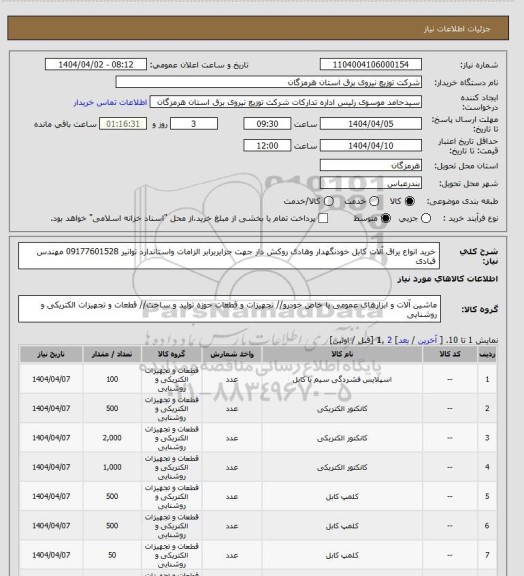Select the کالا/خدمت radio button

point(329,201)
